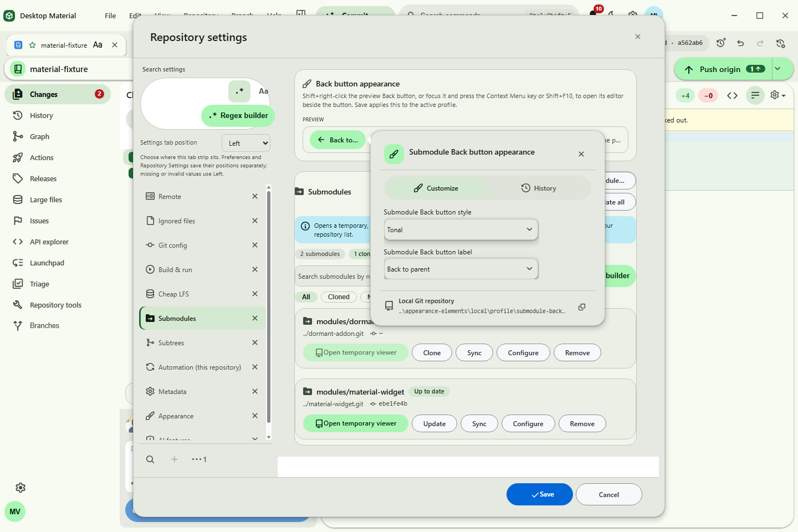
Task: Toggle the +4 additions filter
Action: pos(686,95)
